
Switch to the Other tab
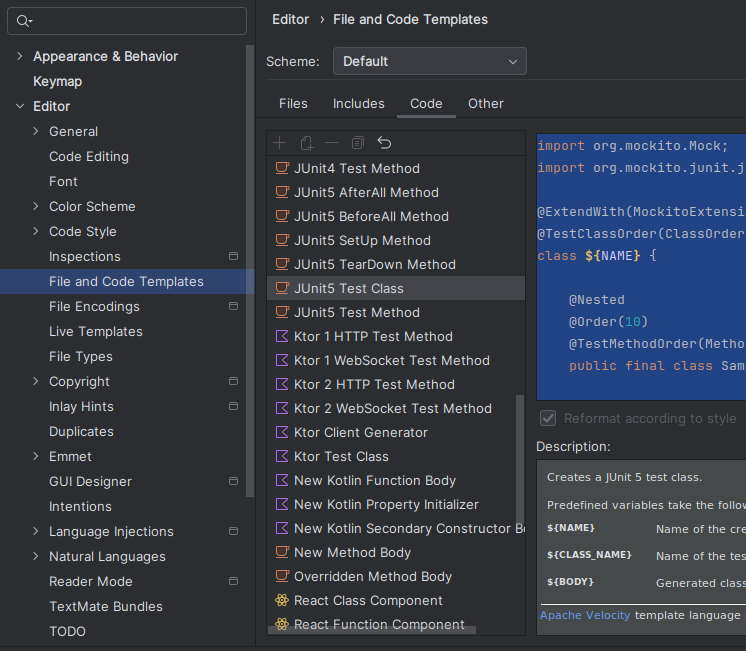tap(486, 103)
